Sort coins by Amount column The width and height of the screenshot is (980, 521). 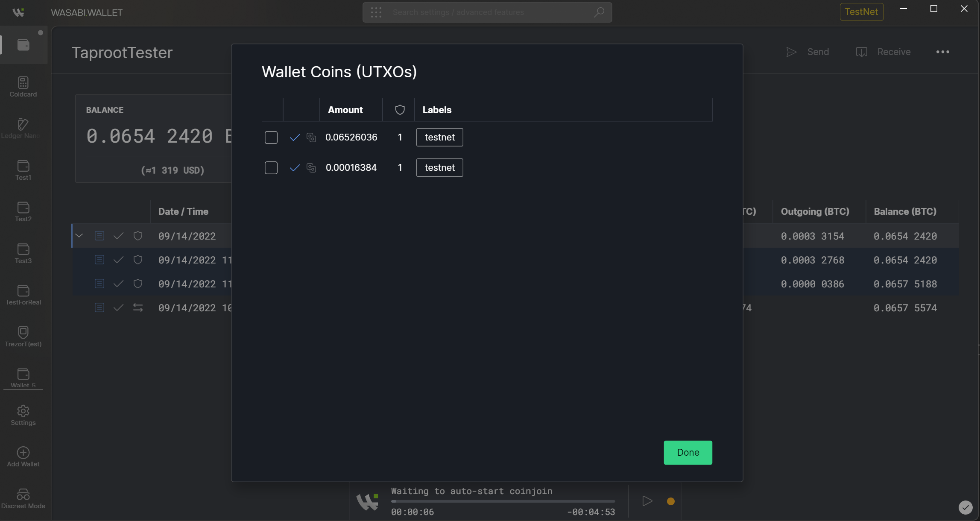pos(345,110)
